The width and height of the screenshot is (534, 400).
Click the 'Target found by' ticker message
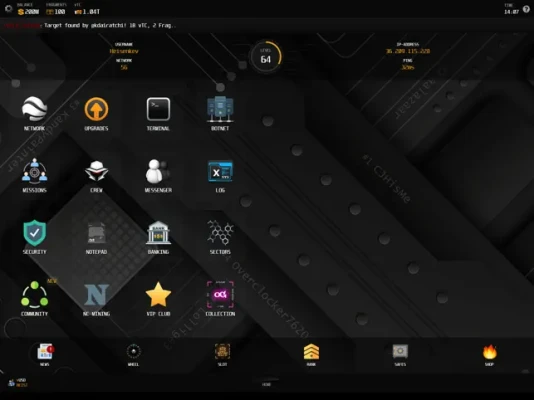tap(110, 25)
